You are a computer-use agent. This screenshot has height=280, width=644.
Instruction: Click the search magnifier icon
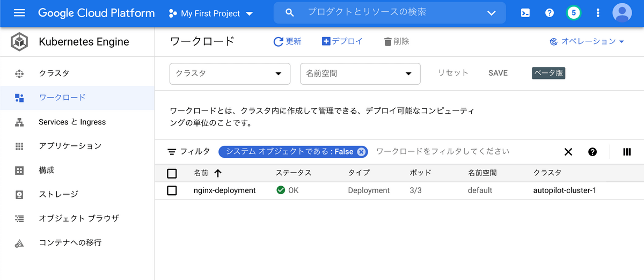click(290, 13)
